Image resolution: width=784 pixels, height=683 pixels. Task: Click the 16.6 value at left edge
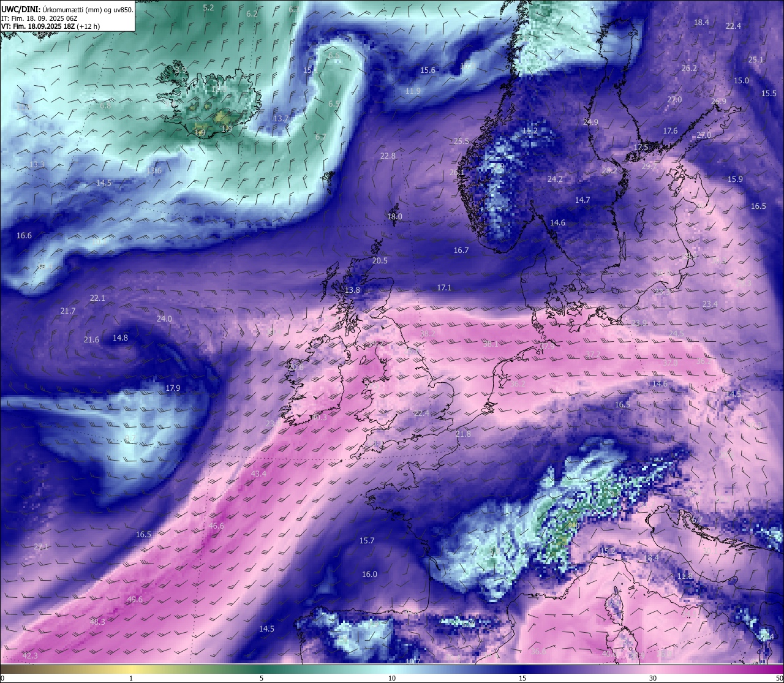click(x=24, y=236)
